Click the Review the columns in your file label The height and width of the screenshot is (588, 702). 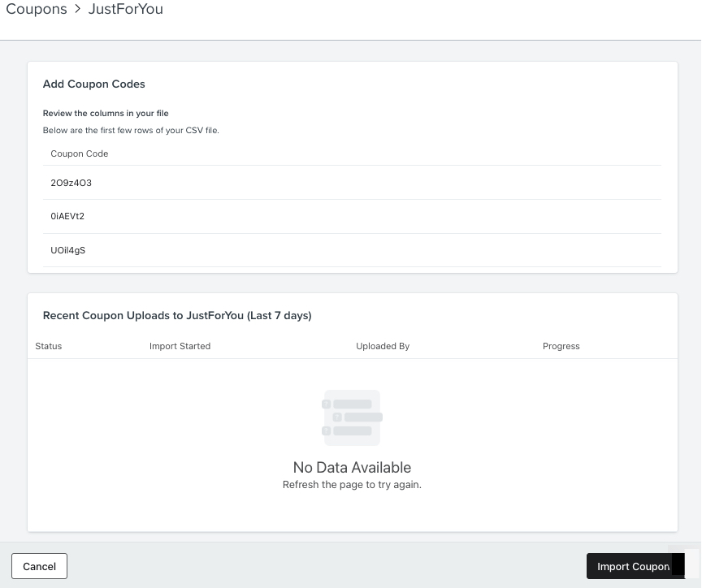[x=105, y=113]
